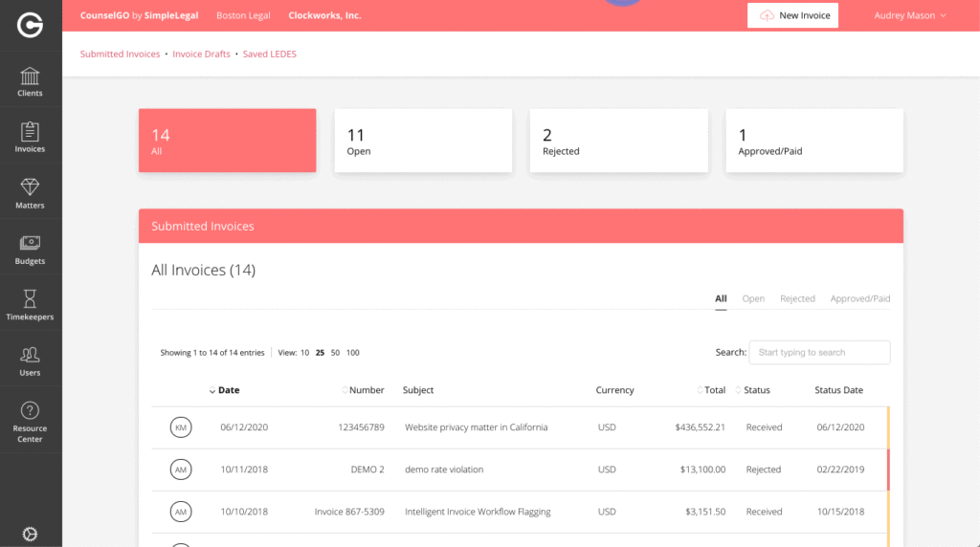
Task: Show 100 entries per page
Action: [x=352, y=353]
